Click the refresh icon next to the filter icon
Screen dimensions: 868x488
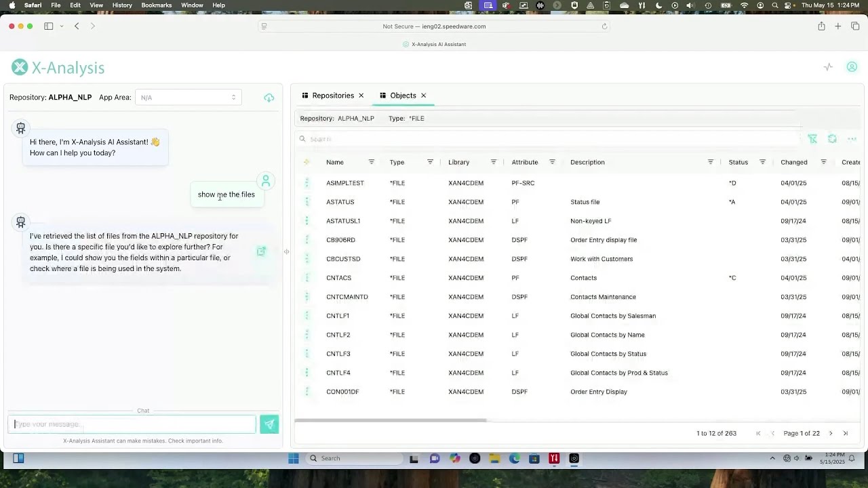coord(832,139)
